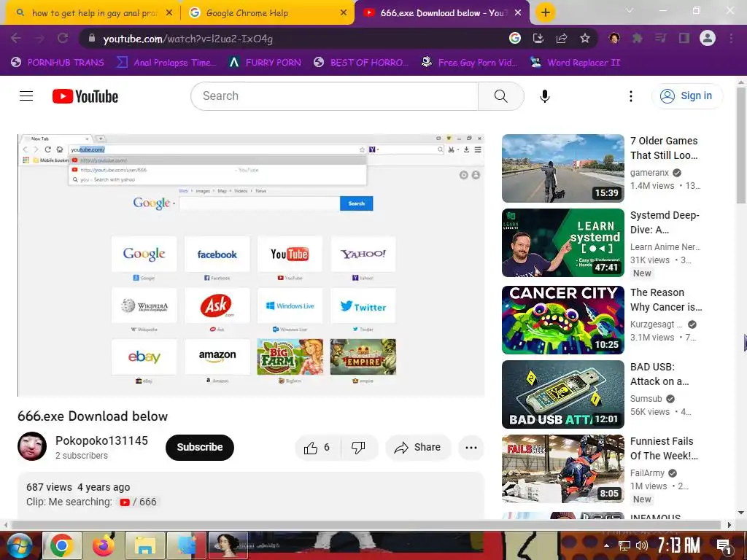
Task: Open the extensions puzzle icon
Action: (637, 38)
